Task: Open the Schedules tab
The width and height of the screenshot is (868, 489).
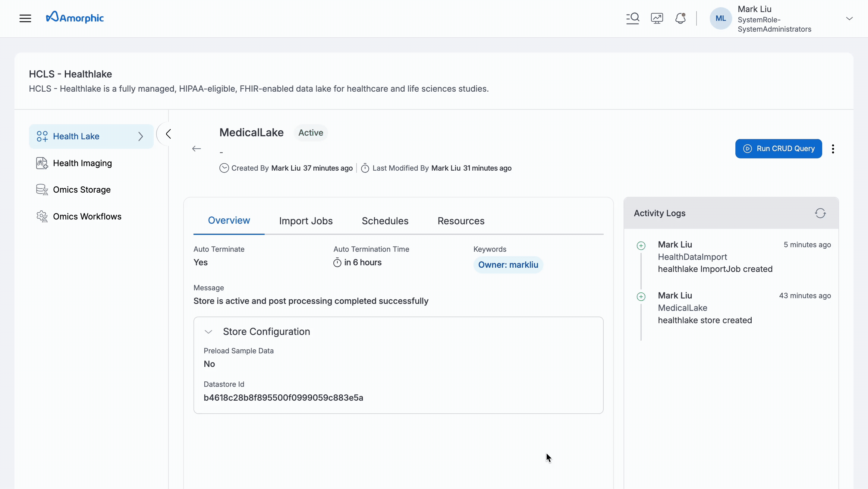Action: tap(385, 221)
